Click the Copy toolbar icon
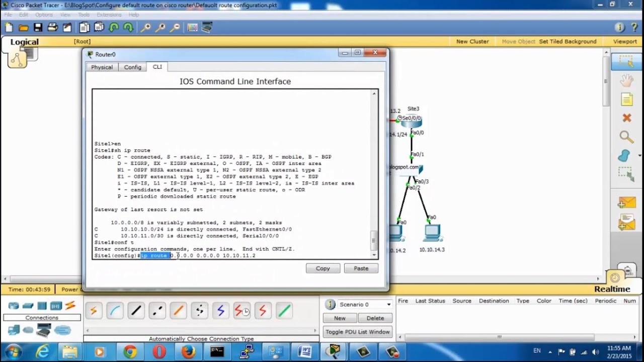Screen dimensions: 644x362 [84, 28]
